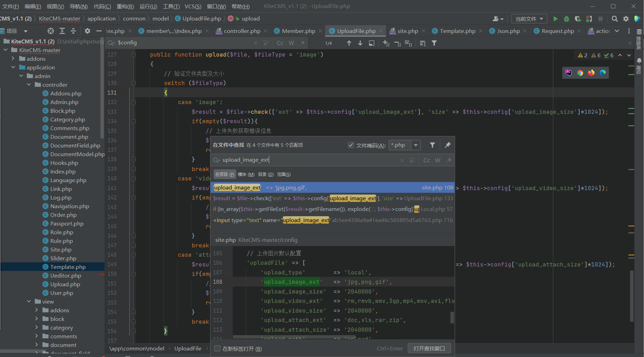
Task: Toggle match case Cc in editor search
Action: pos(280,43)
